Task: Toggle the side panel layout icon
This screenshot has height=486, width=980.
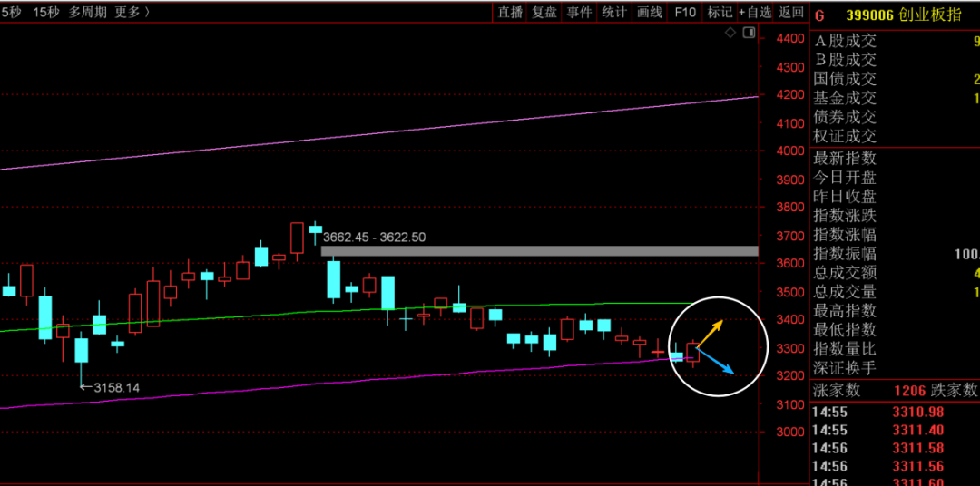Action: tap(749, 33)
